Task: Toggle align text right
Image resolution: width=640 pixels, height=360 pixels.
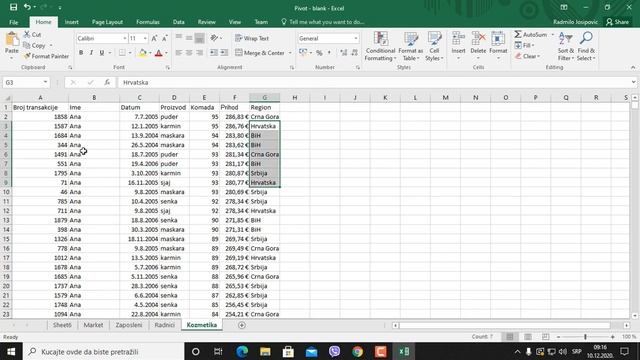Action: (x=199, y=53)
